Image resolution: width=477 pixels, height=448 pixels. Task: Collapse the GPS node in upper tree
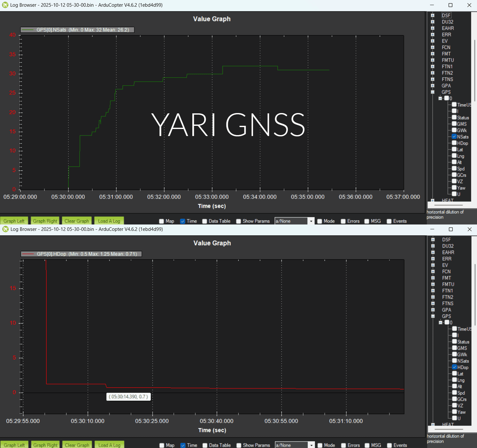tap(433, 92)
